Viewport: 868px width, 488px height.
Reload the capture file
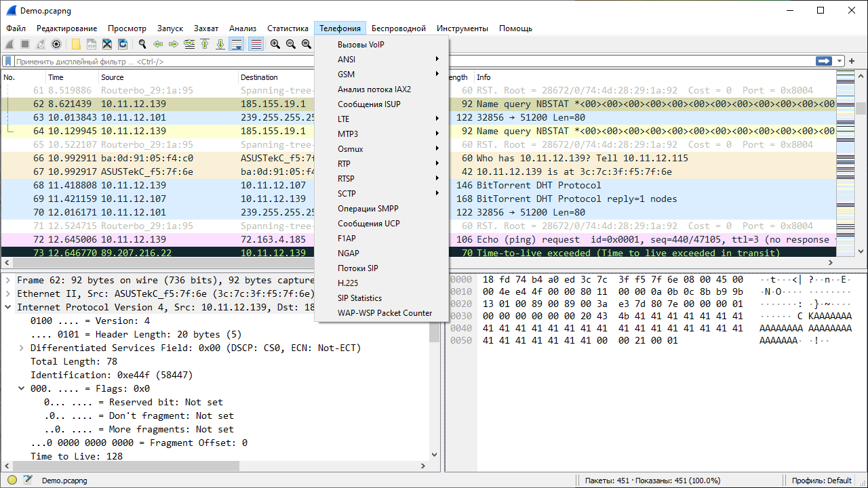pos(123,44)
